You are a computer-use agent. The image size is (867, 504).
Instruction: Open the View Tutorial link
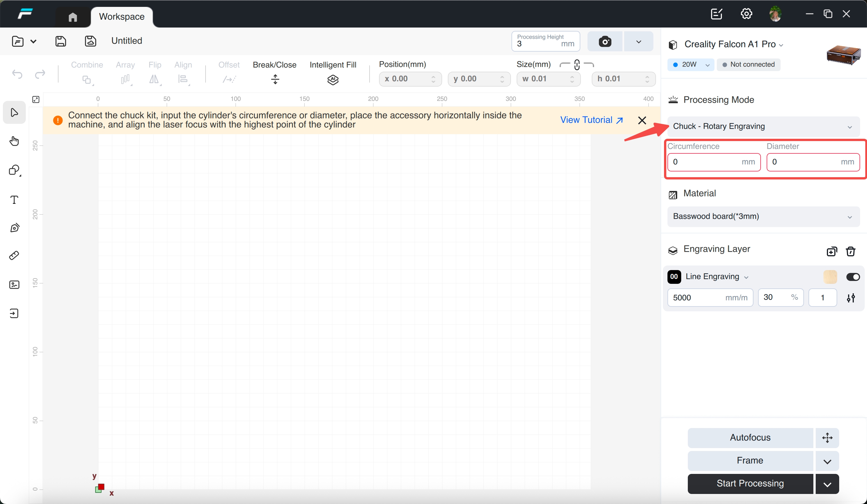[591, 120]
